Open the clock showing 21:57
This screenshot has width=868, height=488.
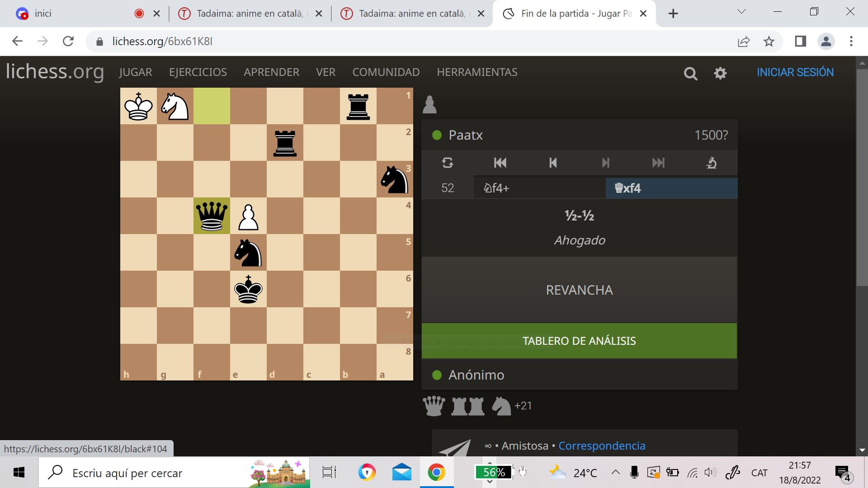click(800, 473)
